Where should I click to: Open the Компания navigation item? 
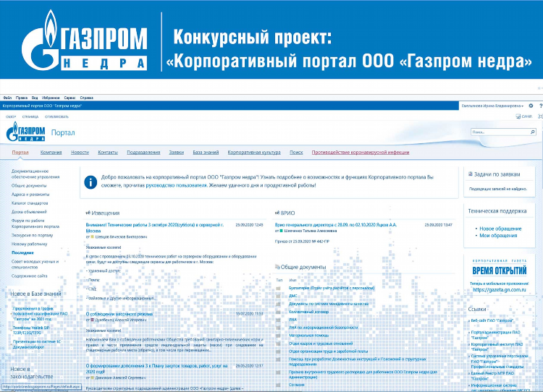click(x=51, y=152)
